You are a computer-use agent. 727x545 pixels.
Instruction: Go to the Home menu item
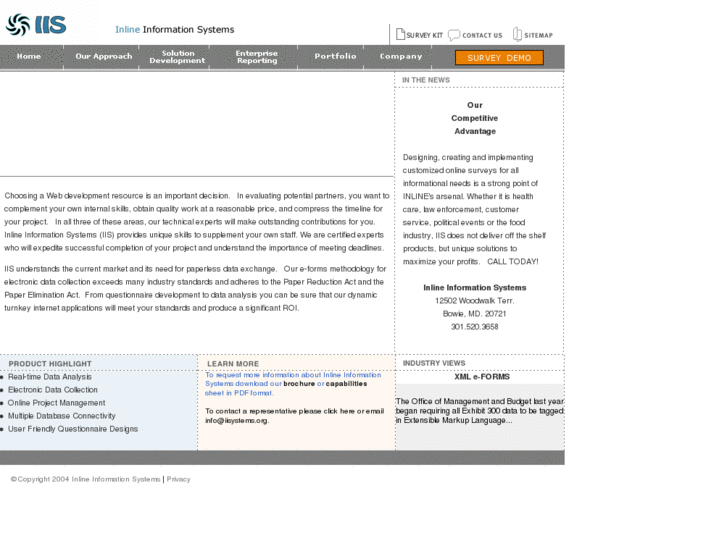pyautogui.click(x=29, y=56)
